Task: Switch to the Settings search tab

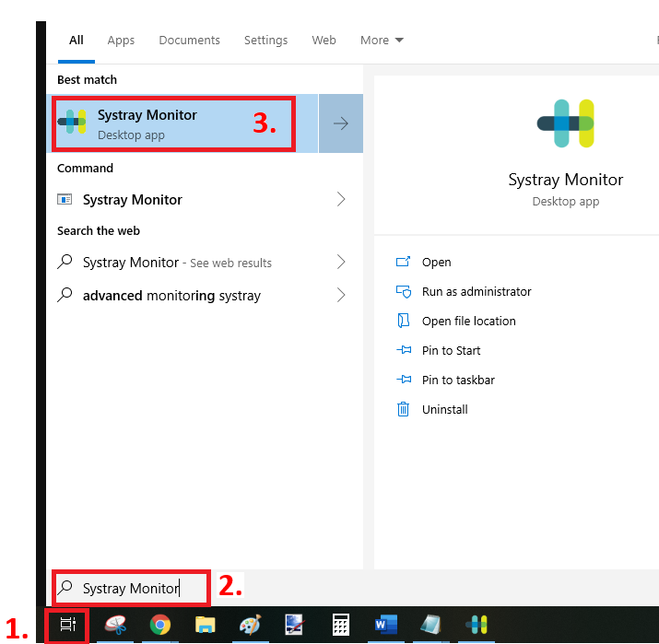Action: point(265,41)
